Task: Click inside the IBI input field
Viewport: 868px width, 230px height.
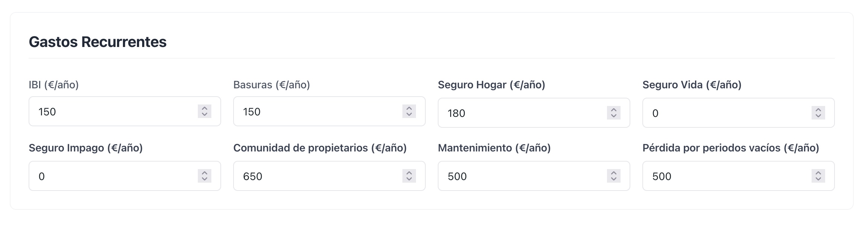Action: (x=113, y=111)
